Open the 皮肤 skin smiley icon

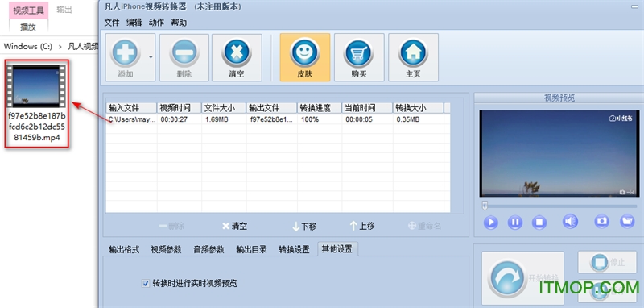[x=305, y=52]
